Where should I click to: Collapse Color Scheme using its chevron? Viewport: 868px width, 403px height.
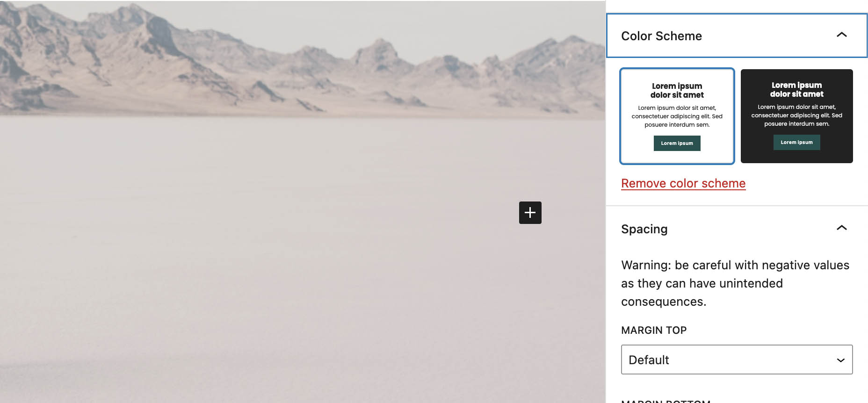841,35
